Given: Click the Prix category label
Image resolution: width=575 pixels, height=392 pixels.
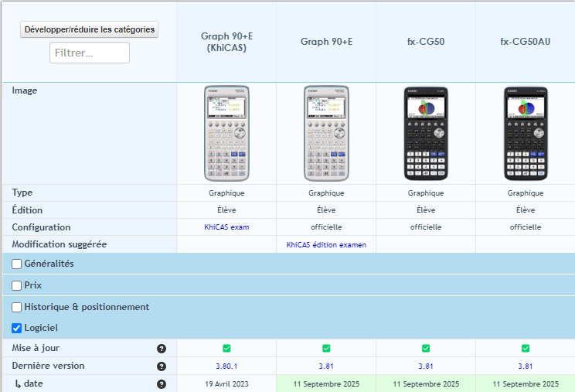Looking at the screenshot, I should pyautogui.click(x=33, y=285).
